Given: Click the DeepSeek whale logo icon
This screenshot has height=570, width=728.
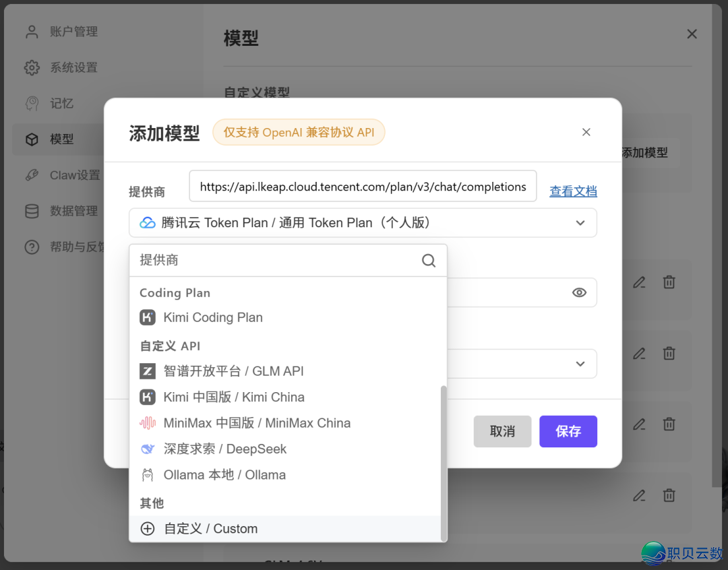Looking at the screenshot, I should 147,449.
